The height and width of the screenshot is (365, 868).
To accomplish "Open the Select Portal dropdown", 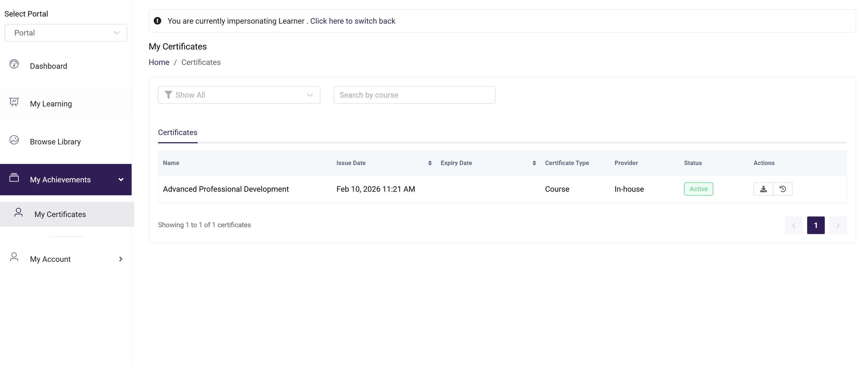I will click(66, 33).
